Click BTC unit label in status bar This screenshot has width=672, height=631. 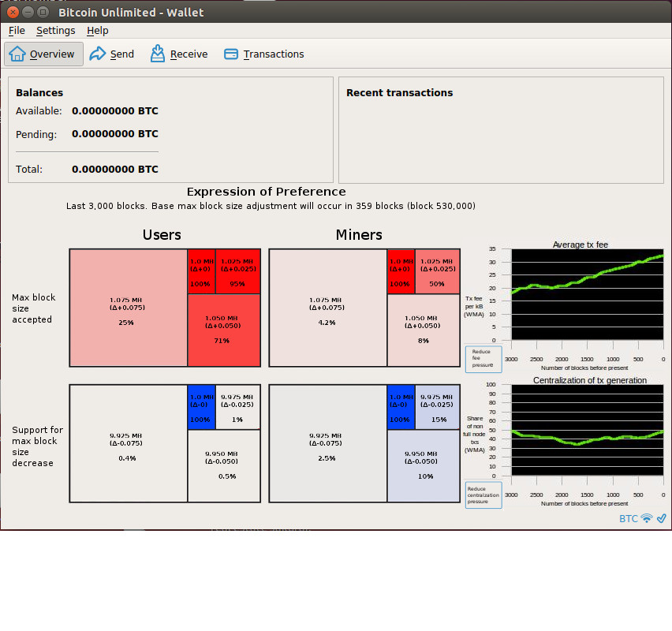629,519
